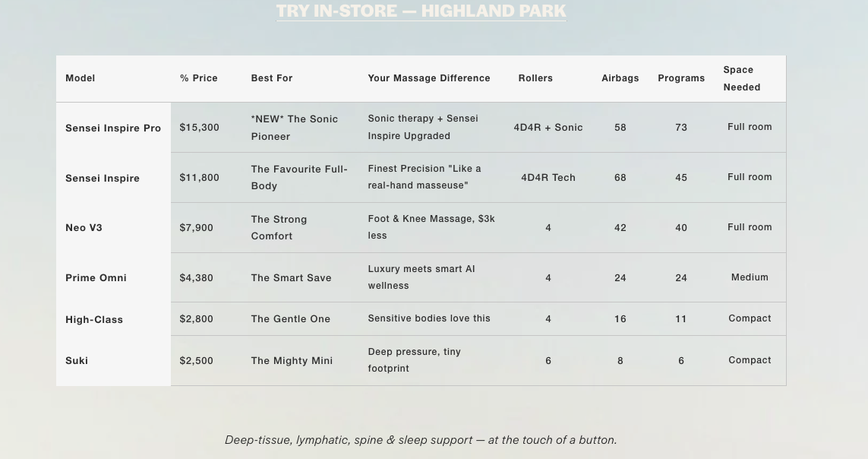Click the Airbags column header
This screenshot has width=868, height=459.
(x=620, y=78)
